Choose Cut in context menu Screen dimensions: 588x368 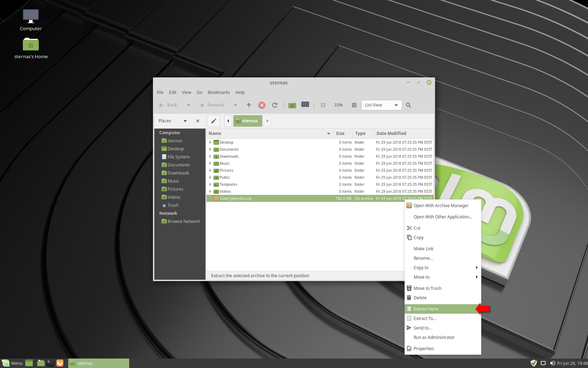[443, 228]
